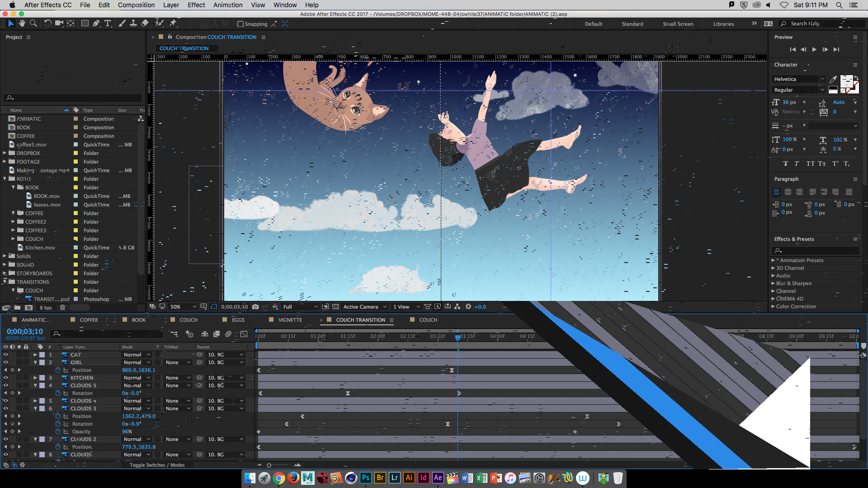Image resolution: width=868 pixels, height=488 pixels.
Task: Toggle stopwatch for GIRL Position property
Action: [58, 370]
